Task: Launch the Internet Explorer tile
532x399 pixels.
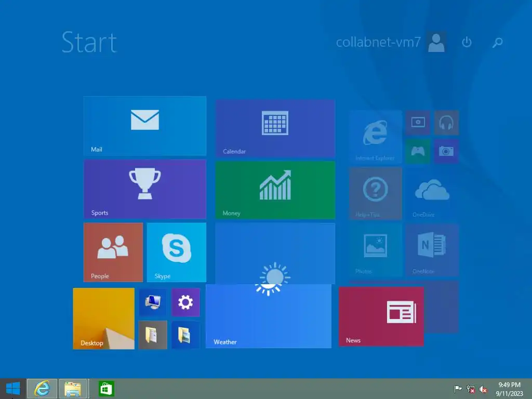Action: pos(376,137)
